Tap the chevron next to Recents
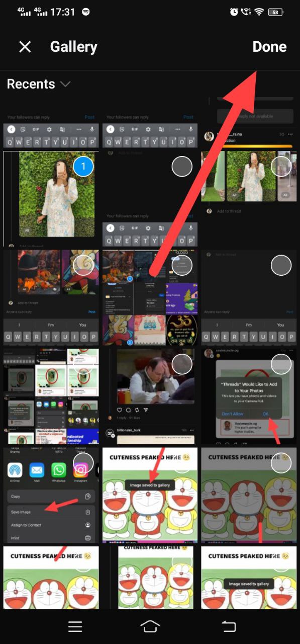The image size is (300, 644). coord(65,84)
